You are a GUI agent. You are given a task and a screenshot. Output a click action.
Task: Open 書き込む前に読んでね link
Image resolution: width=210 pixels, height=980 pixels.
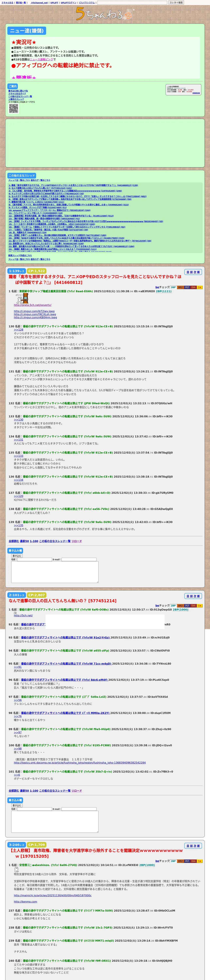tap(18, 91)
